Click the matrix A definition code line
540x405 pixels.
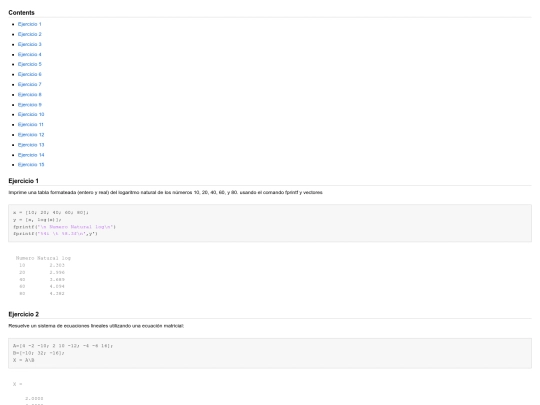[63, 346]
